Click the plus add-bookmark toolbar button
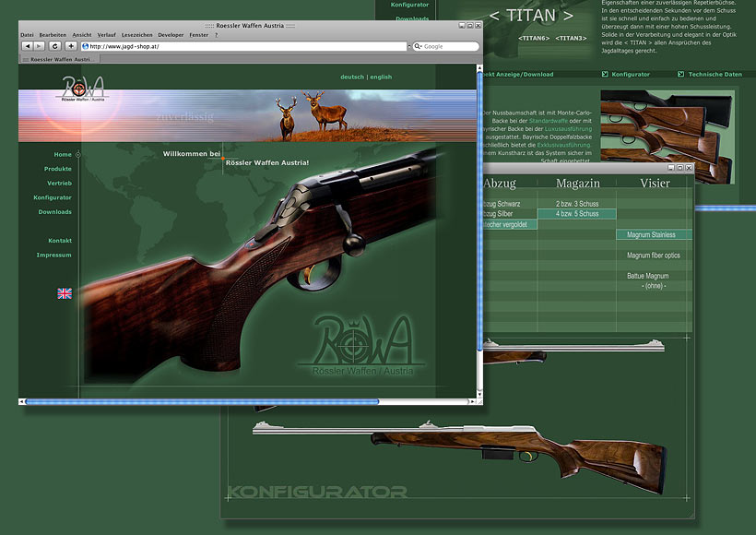Image resolution: width=756 pixels, height=535 pixels. point(70,45)
